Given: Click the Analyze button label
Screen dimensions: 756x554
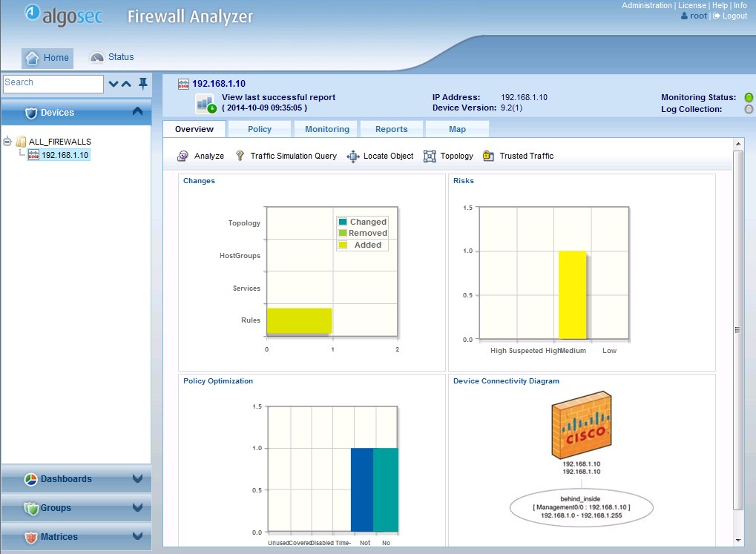Looking at the screenshot, I should [209, 156].
